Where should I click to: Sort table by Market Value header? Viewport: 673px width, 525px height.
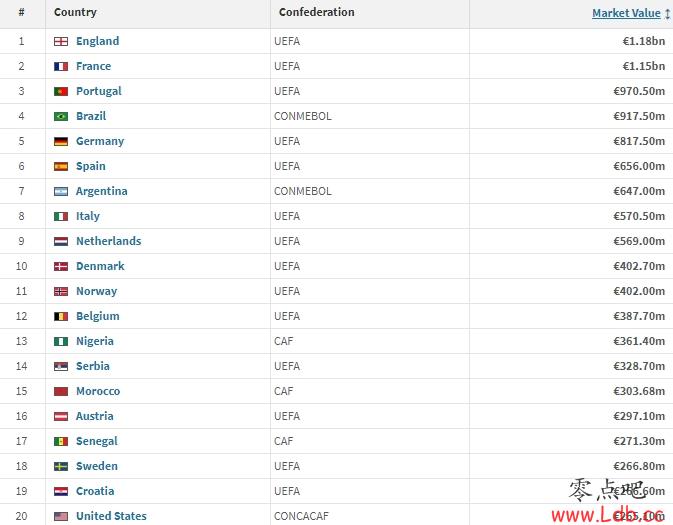pos(626,13)
